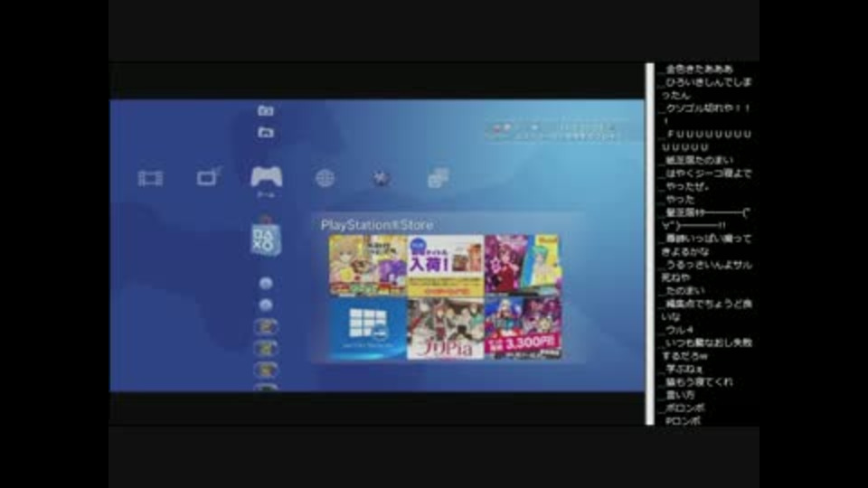Image resolution: width=868 pixels, height=488 pixels.
Task: Select the small icon directly above the controller
Action: pyautogui.click(x=266, y=132)
